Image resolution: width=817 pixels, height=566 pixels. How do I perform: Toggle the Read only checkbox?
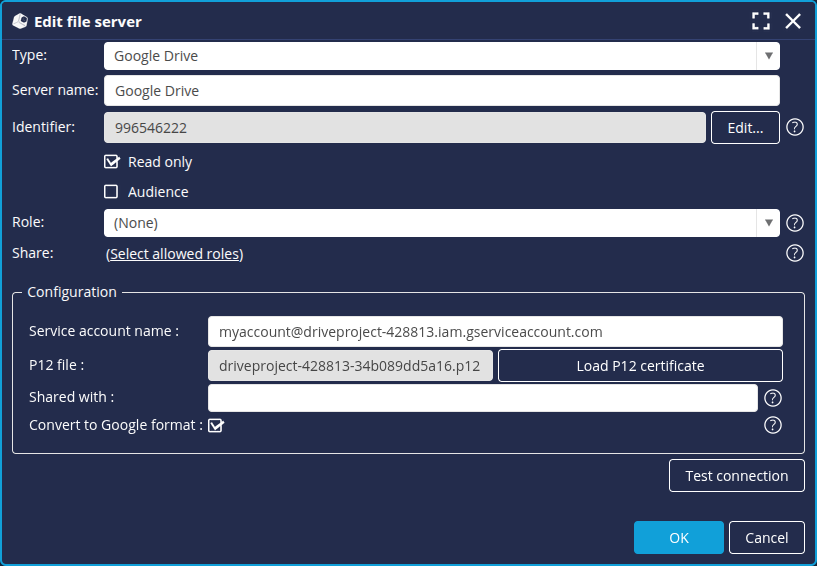[x=112, y=162]
